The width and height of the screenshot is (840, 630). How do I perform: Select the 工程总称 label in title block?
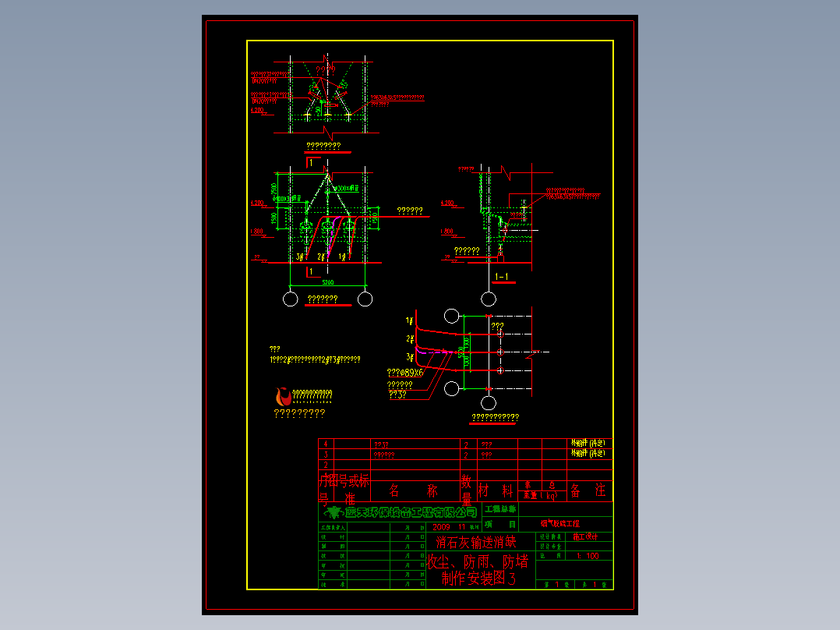coord(500,509)
